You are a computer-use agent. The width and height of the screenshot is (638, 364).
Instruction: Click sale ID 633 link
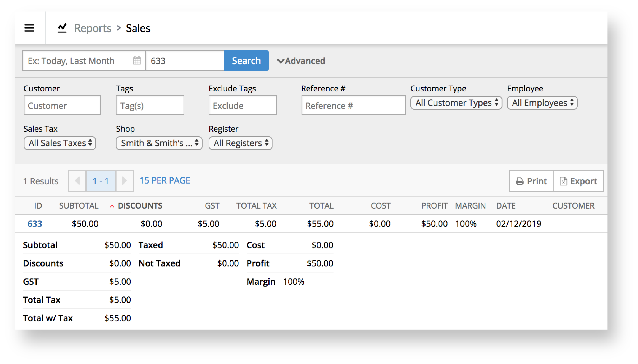(x=33, y=224)
